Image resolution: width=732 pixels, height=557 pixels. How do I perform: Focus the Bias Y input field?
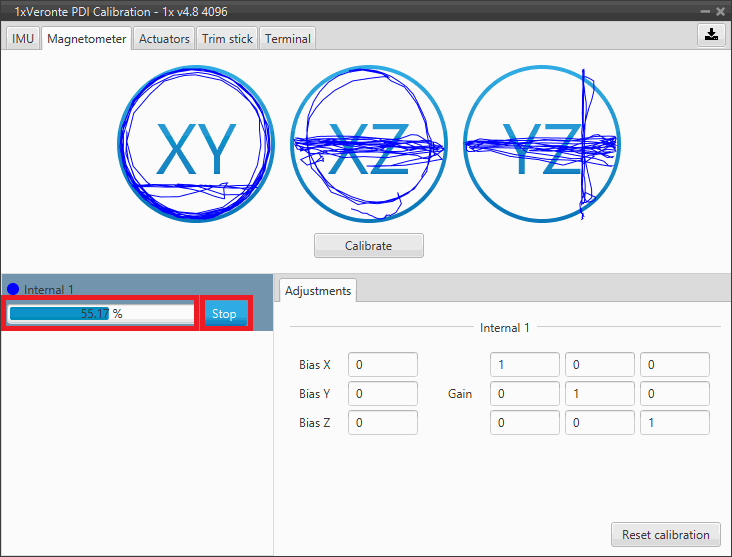[383, 394]
